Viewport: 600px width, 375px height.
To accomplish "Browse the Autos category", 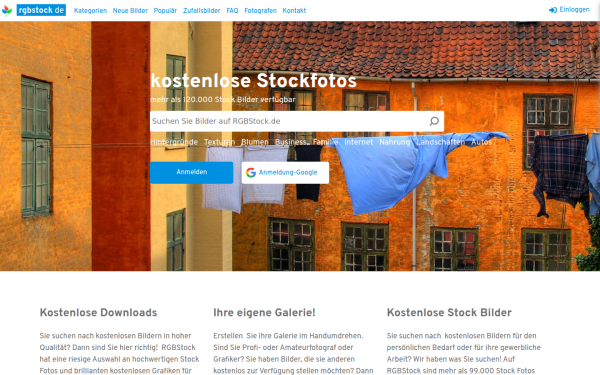I will [481, 142].
